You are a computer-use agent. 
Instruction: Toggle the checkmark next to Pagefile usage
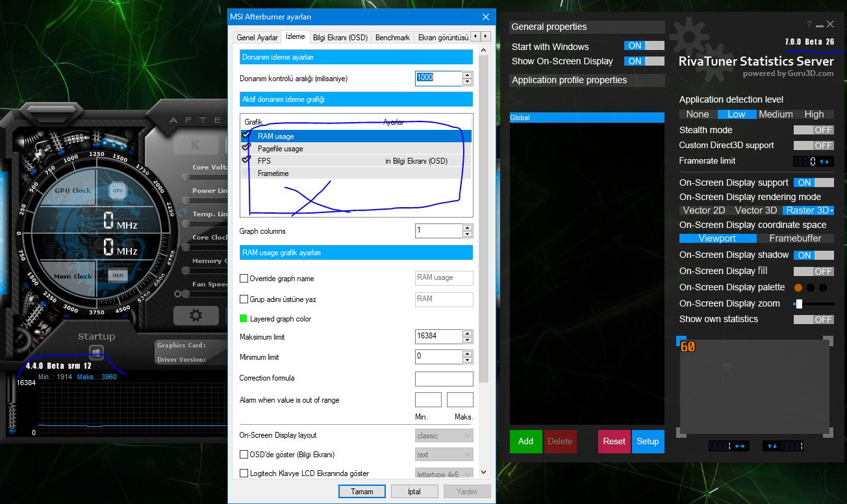point(246,147)
